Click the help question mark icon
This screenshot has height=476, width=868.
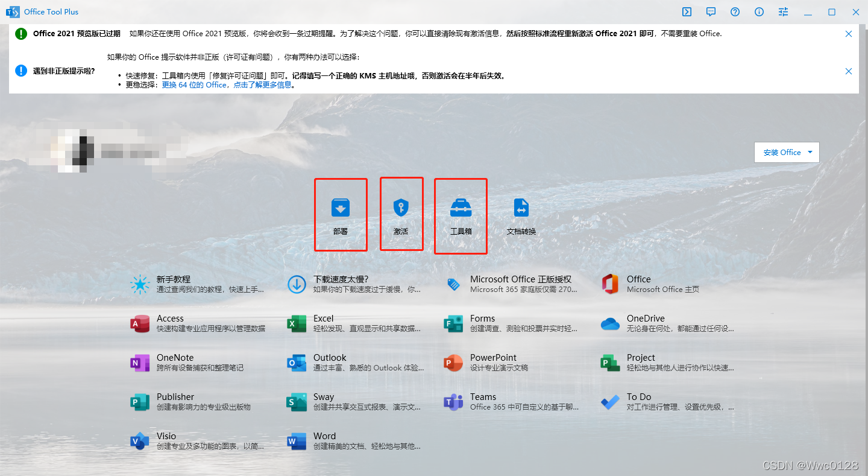(735, 11)
